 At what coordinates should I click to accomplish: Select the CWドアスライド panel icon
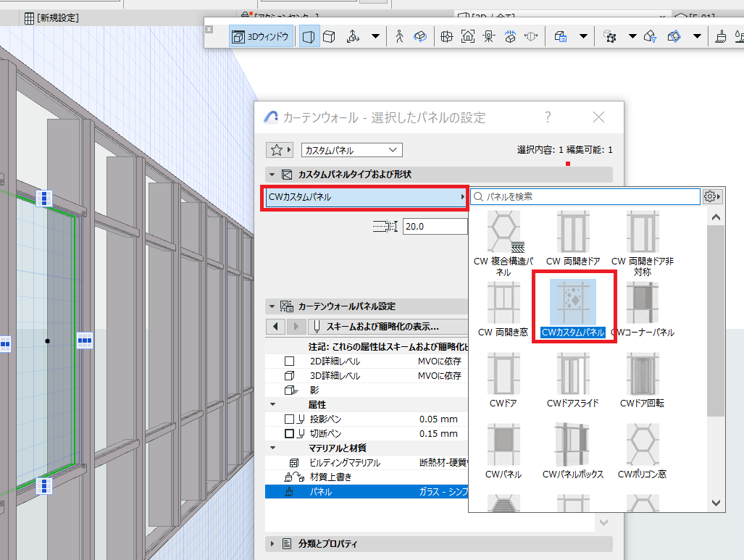tap(573, 374)
